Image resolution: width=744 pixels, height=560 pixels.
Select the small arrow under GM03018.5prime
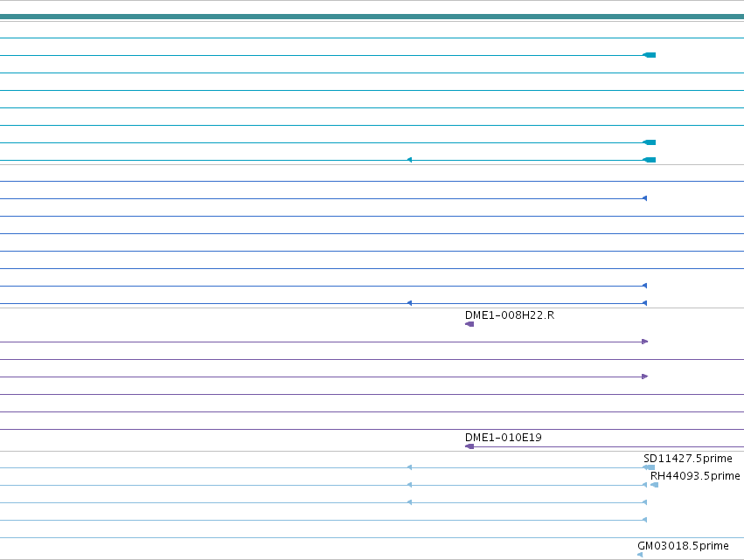point(640,555)
